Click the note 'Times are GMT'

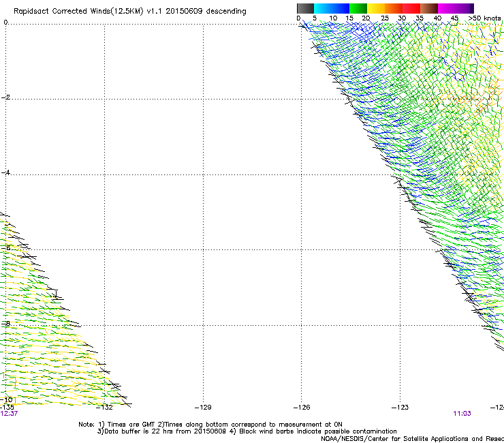point(131,425)
